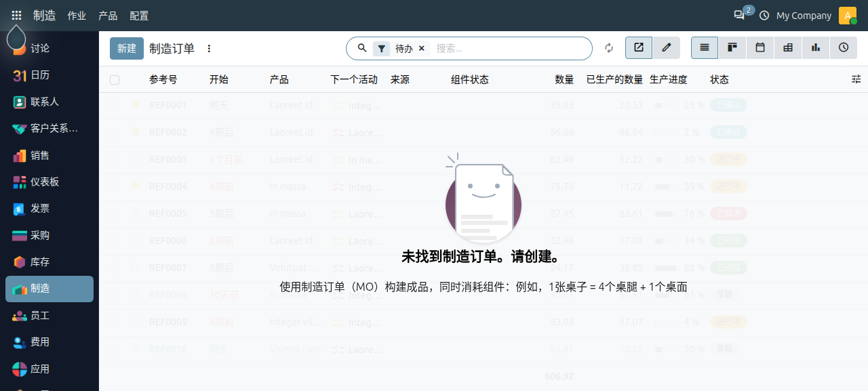Sort by the 状态 column header
Image resolution: width=868 pixels, height=391 pixels.
tap(719, 79)
